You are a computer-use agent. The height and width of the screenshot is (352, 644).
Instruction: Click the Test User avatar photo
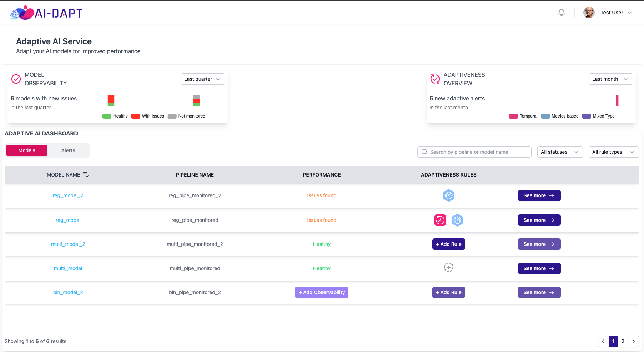(x=589, y=13)
